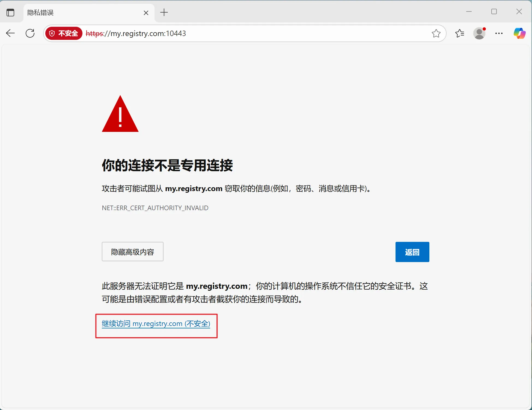The width and height of the screenshot is (532, 410).
Task: Open the user profile avatar
Action: coord(479,33)
